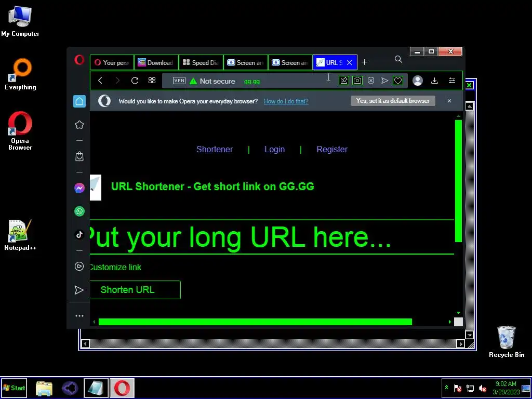Reload the gg.gg page
Viewport: 532px width, 399px height.
tap(135, 81)
